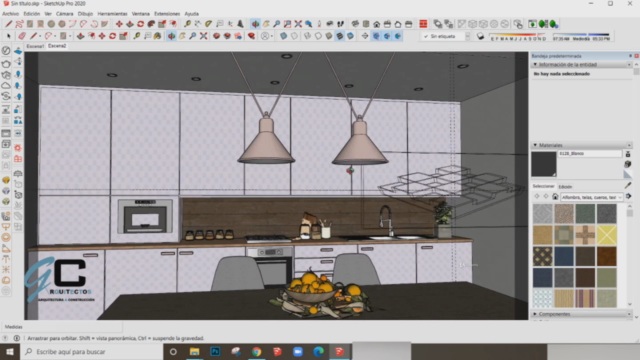Select the Move tool with red arrows

point(119,24)
